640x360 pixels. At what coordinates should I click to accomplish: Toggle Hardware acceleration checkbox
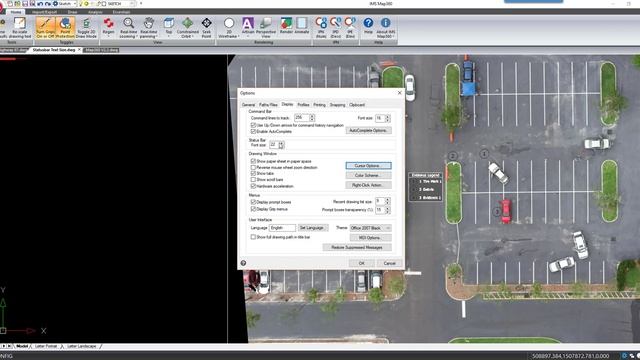pos(253,186)
